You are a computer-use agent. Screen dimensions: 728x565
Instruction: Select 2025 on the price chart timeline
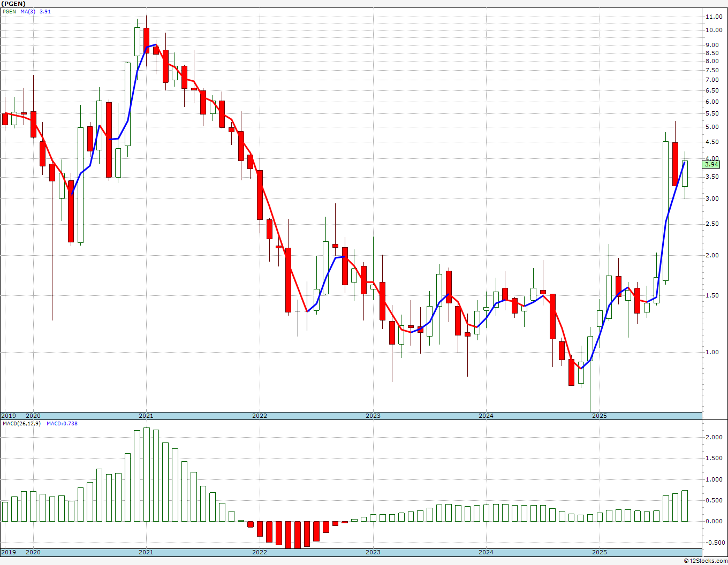tap(600, 416)
